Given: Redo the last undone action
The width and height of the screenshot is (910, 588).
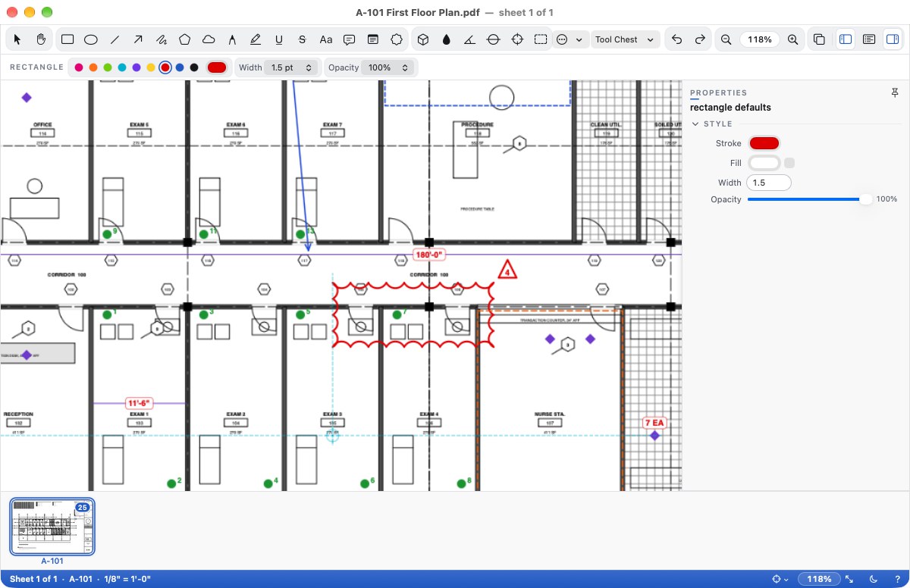Looking at the screenshot, I should [x=701, y=39].
